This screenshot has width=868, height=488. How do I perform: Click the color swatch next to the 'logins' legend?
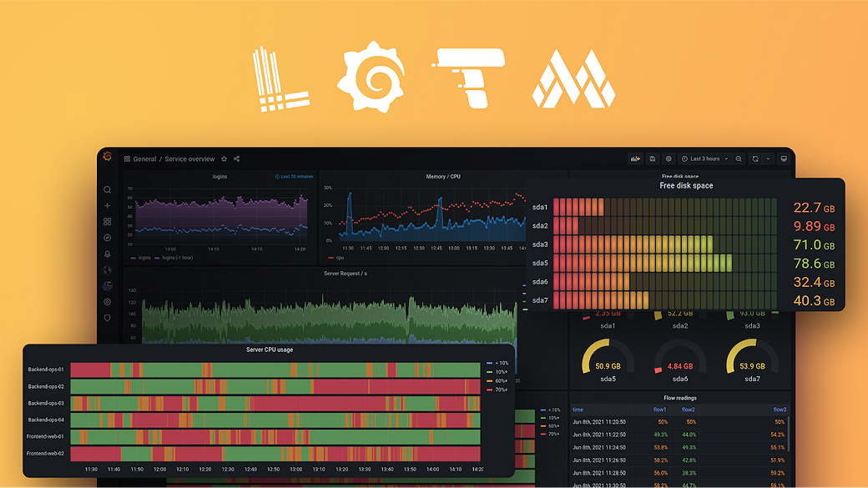click(x=134, y=258)
